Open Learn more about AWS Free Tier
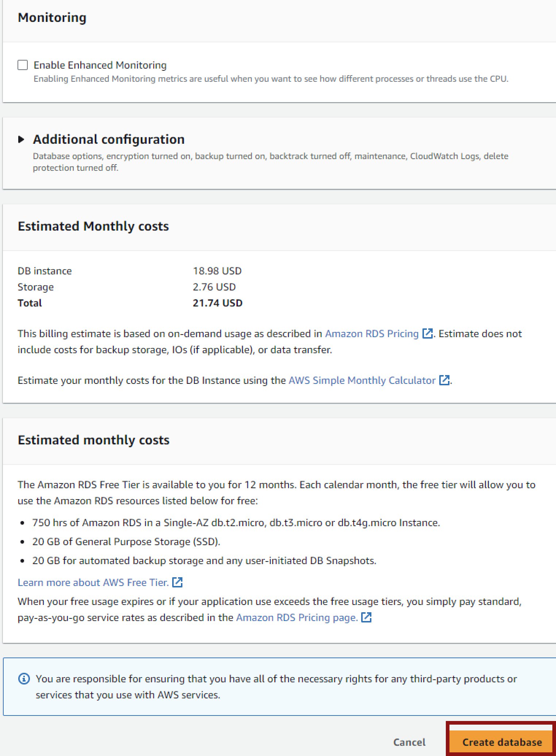 tap(93, 582)
